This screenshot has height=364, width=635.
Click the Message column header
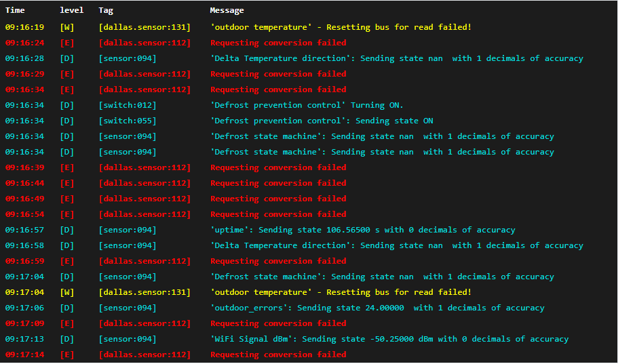(x=227, y=11)
